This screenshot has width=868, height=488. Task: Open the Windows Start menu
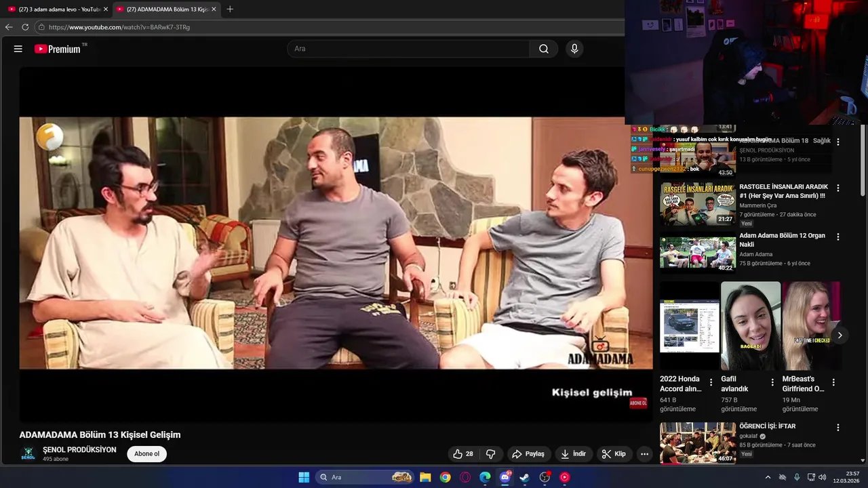(304, 477)
